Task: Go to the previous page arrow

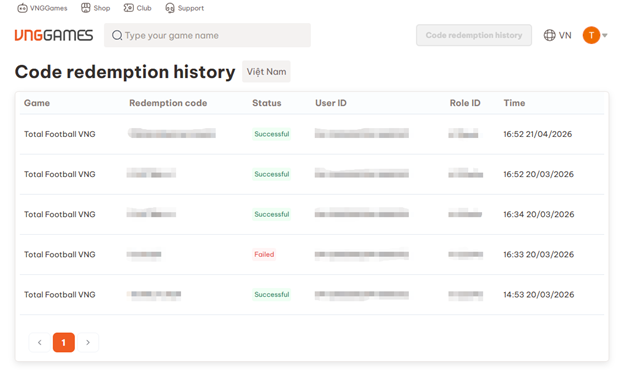Action: [x=39, y=342]
